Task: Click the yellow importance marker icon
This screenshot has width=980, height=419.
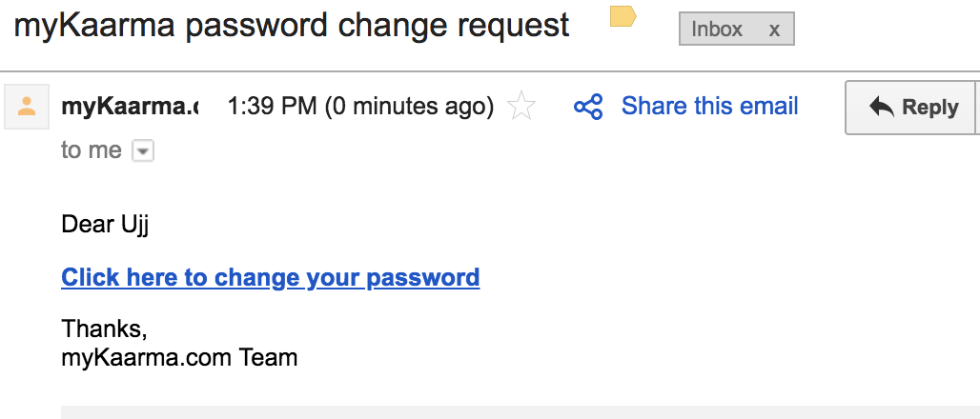Action: click(x=623, y=16)
